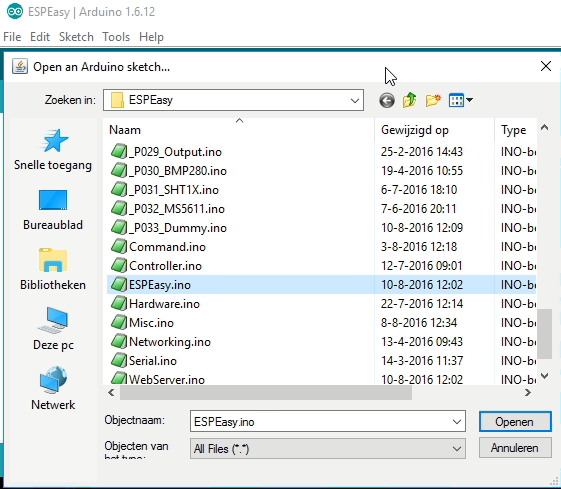561x489 pixels.
Task: Select file WebServer.ino
Action: click(x=167, y=379)
